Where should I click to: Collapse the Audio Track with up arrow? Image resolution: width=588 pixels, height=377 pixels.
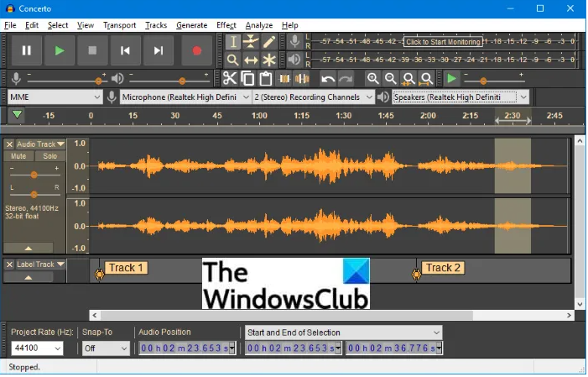[29, 249]
